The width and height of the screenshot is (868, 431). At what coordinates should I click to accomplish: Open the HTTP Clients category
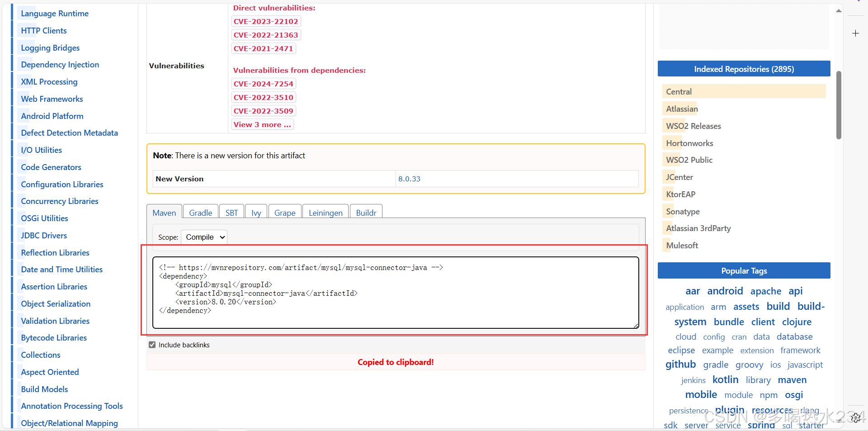(x=44, y=30)
